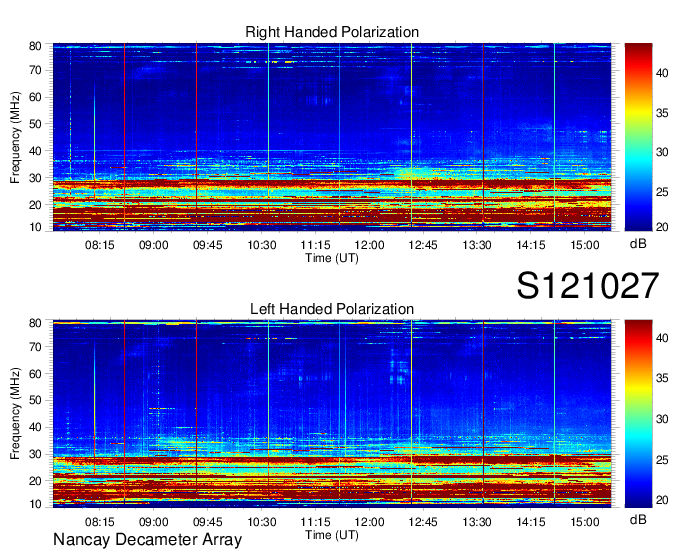680x552 pixels.
Task: Click the 11:15 tick on Left Handed plot
Action: click(315, 522)
